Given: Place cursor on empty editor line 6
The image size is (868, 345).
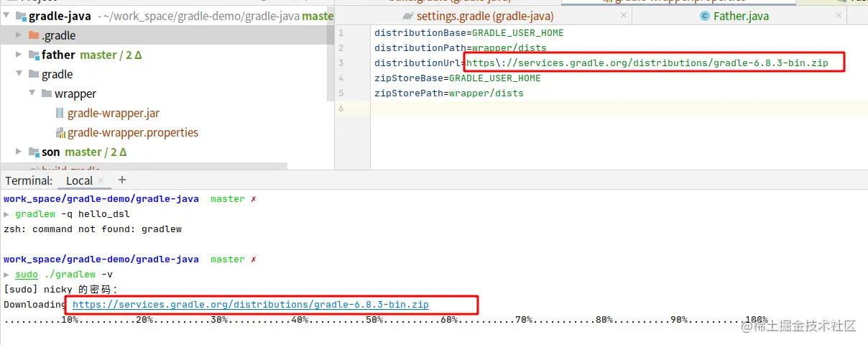Looking at the screenshot, I should 619,108.
